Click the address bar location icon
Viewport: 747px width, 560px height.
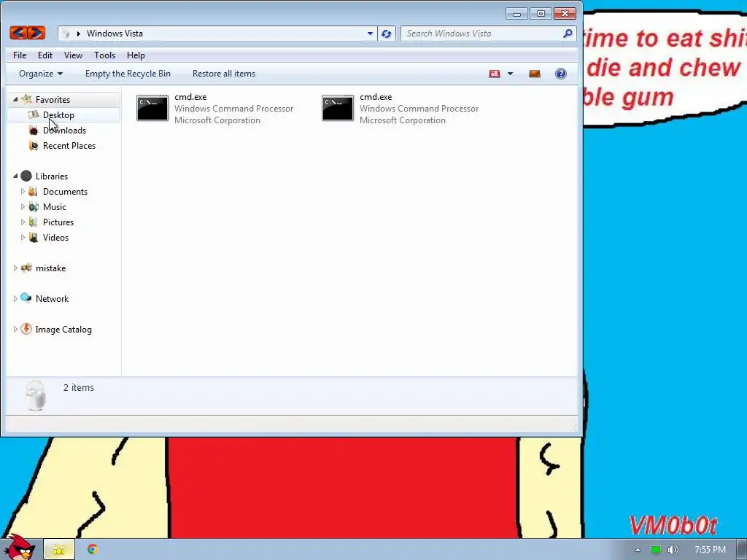[x=66, y=34]
